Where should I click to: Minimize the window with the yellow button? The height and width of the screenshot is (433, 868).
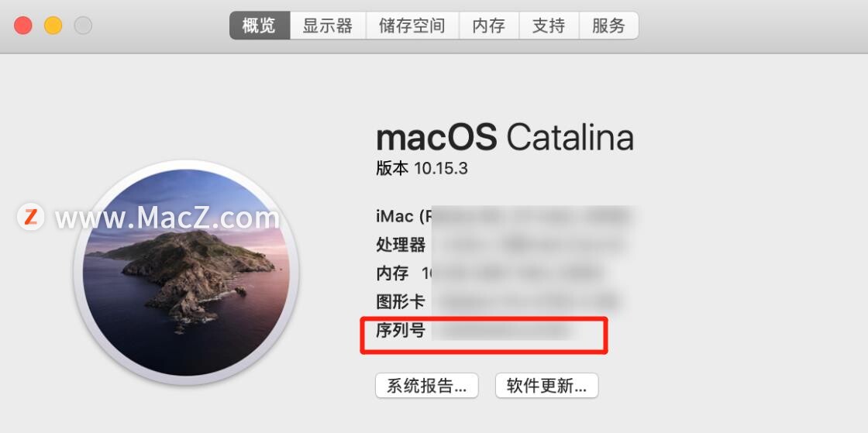click(53, 26)
